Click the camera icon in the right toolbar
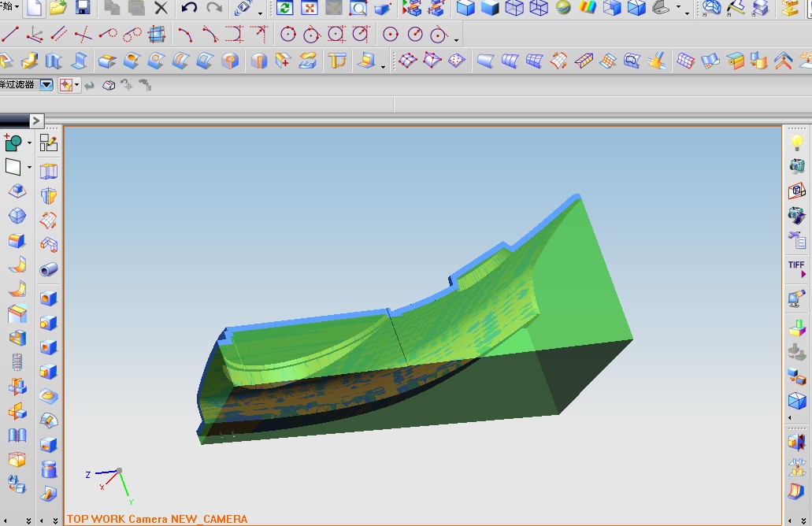The height and width of the screenshot is (526, 812). pyautogui.click(x=797, y=167)
